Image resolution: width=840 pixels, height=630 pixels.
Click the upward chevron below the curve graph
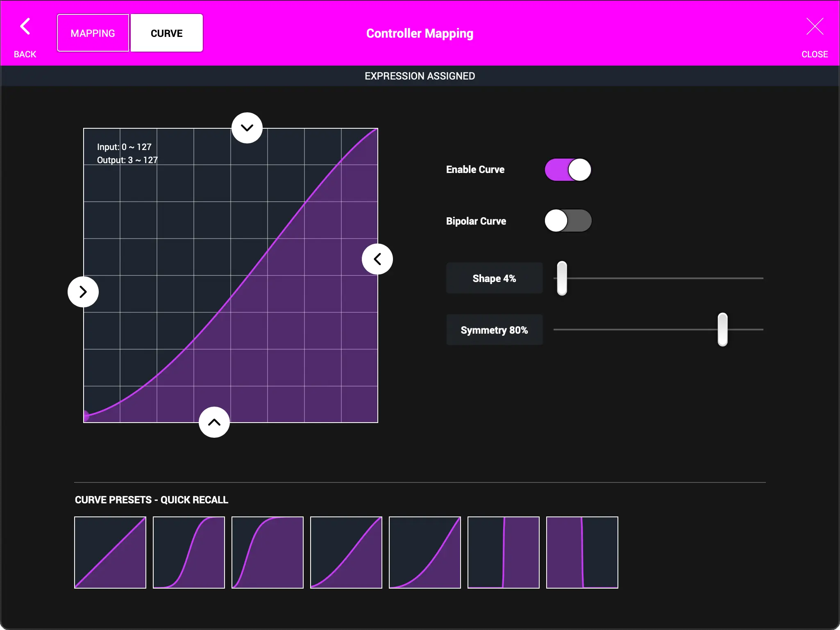(214, 422)
